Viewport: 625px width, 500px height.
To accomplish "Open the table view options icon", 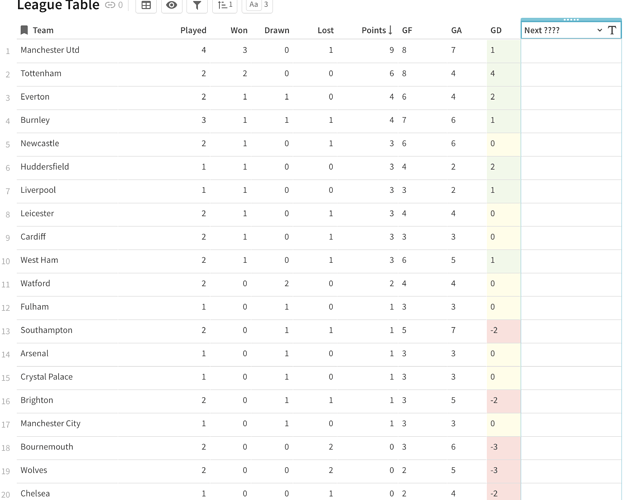I will 146,6.
